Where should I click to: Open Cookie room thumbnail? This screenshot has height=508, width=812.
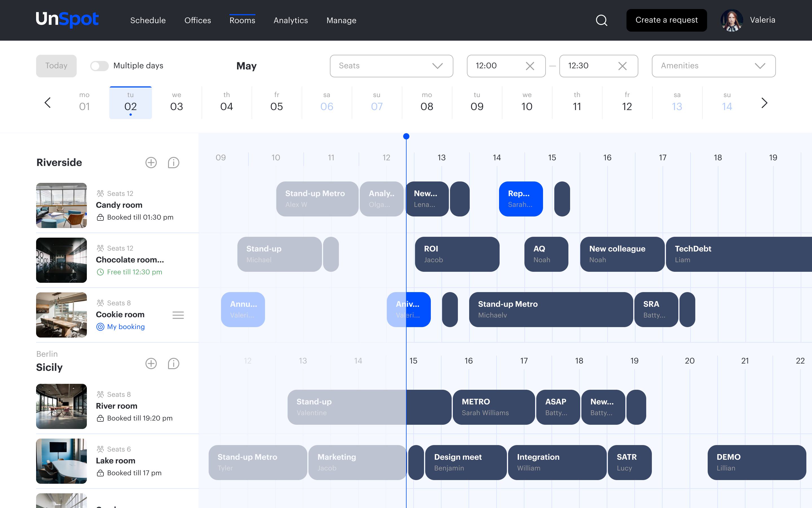(61, 315)
